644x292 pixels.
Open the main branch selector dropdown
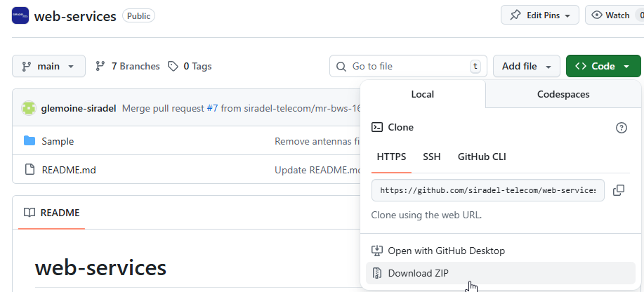click(49, 66)
